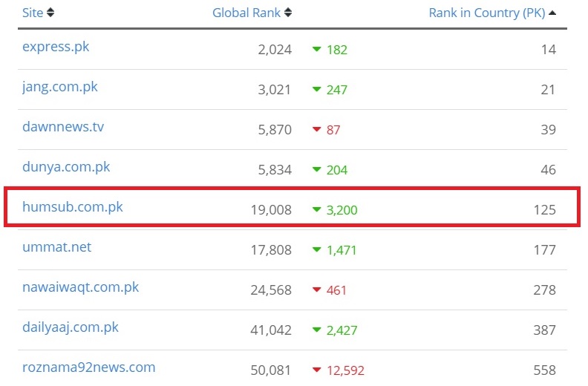
Task: Open dunya.com.pk site details
Action: pos(66,167)
